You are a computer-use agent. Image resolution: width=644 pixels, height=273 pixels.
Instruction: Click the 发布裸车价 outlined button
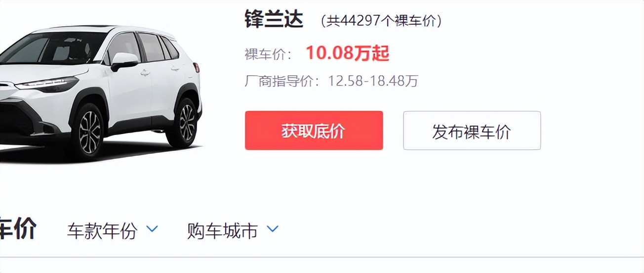click(472, 131)
